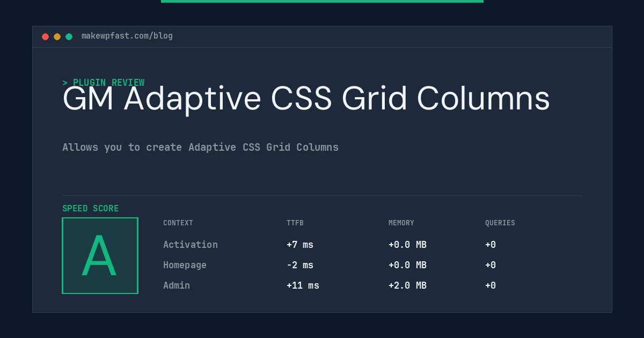Click the yellow window dot
The width and height of the screenshot is (644, 338).
click(57, 36)
